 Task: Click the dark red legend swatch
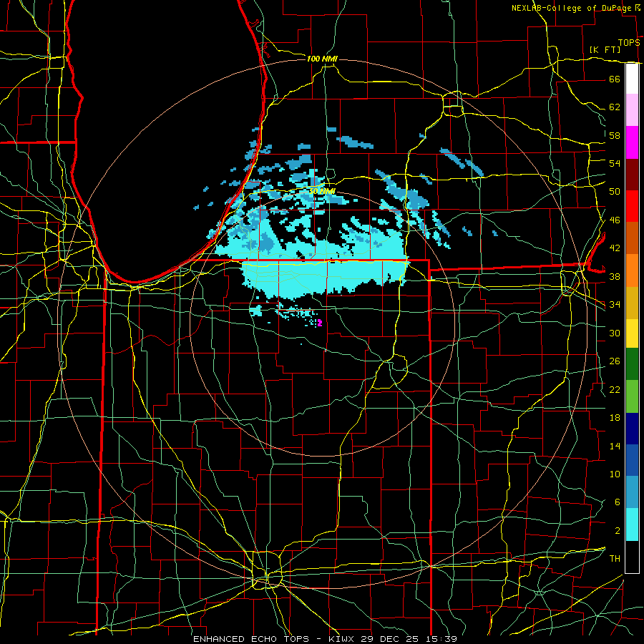coord(632,174)
